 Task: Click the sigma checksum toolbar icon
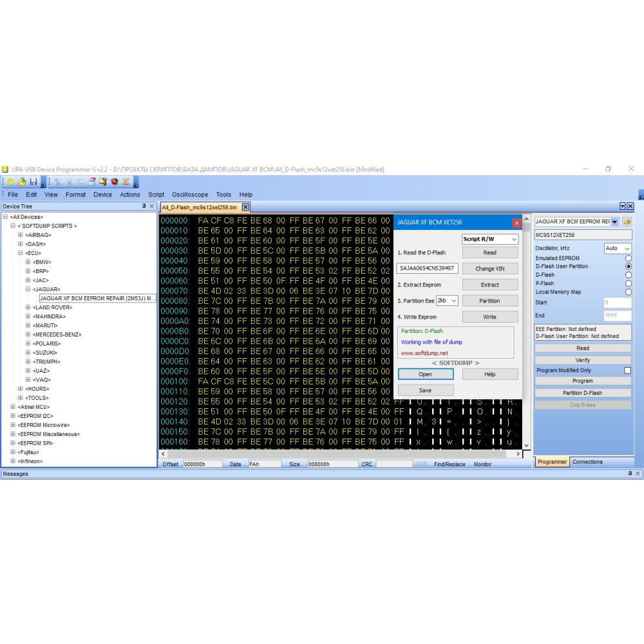click(x=126, y=182)
